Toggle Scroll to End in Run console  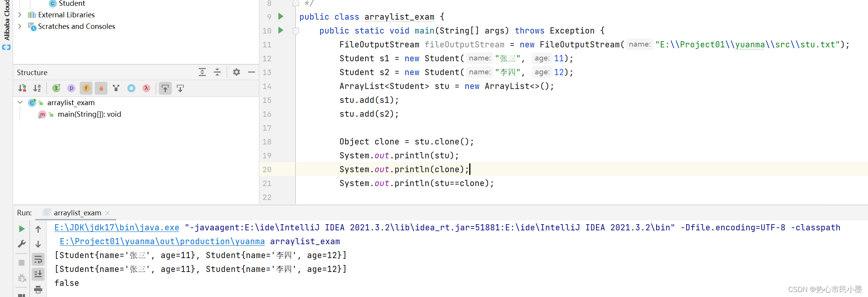coord(38,274)
